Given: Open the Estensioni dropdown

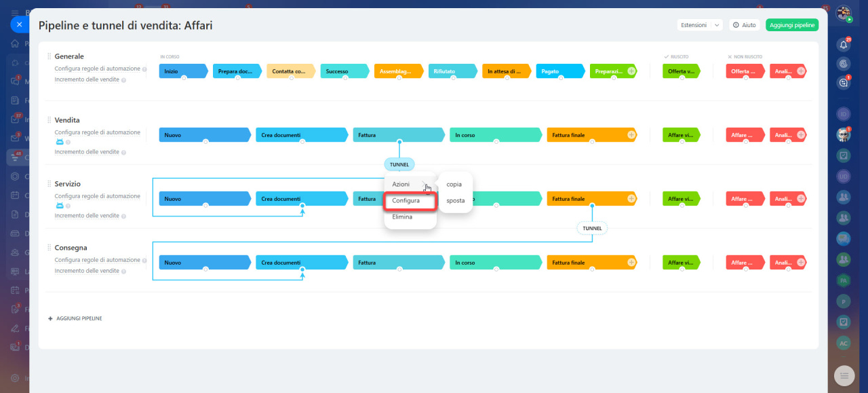Looking at the screenshot, I should 700,25.
